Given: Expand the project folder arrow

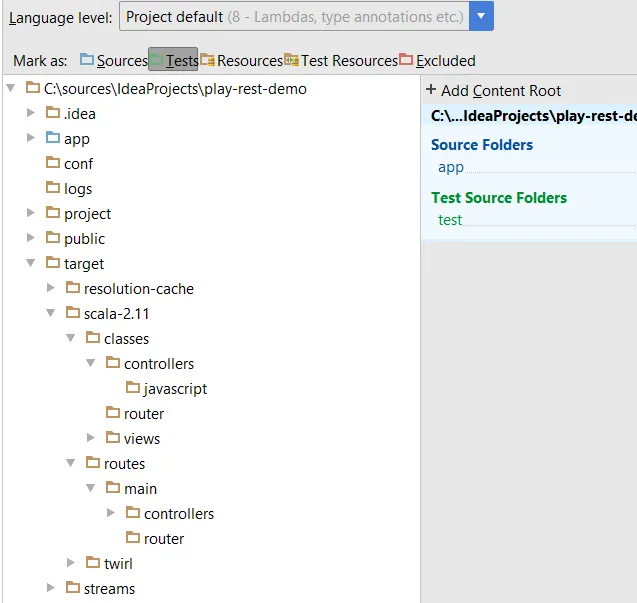Looking at the screenshot, I should coord(30,213).
